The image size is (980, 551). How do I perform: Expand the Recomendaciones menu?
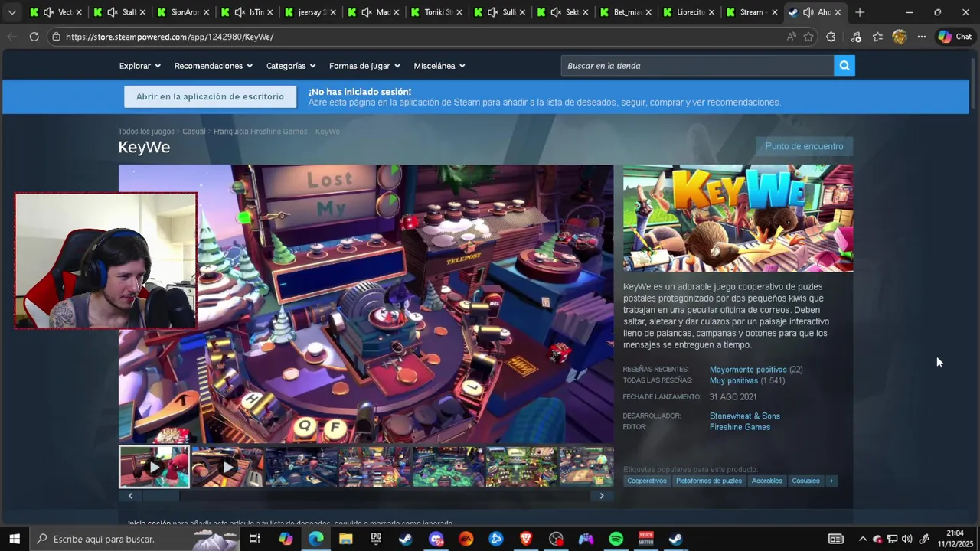213,66
